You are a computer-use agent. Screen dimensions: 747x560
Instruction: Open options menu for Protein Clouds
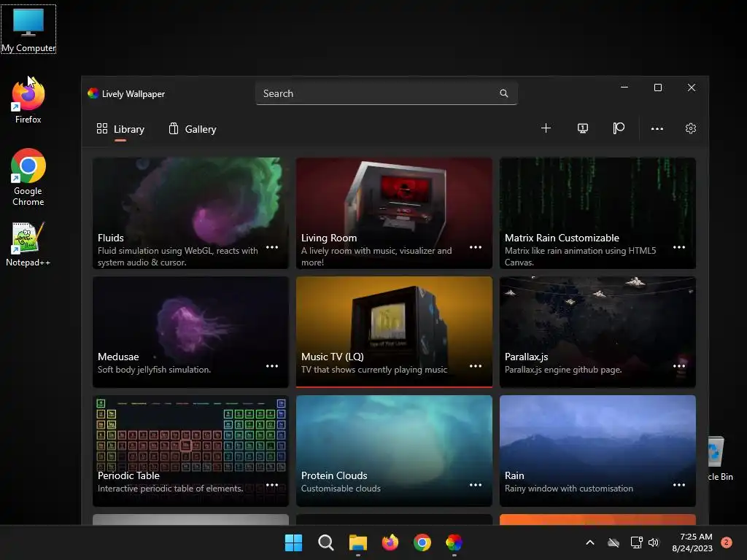tap(476, 485)
